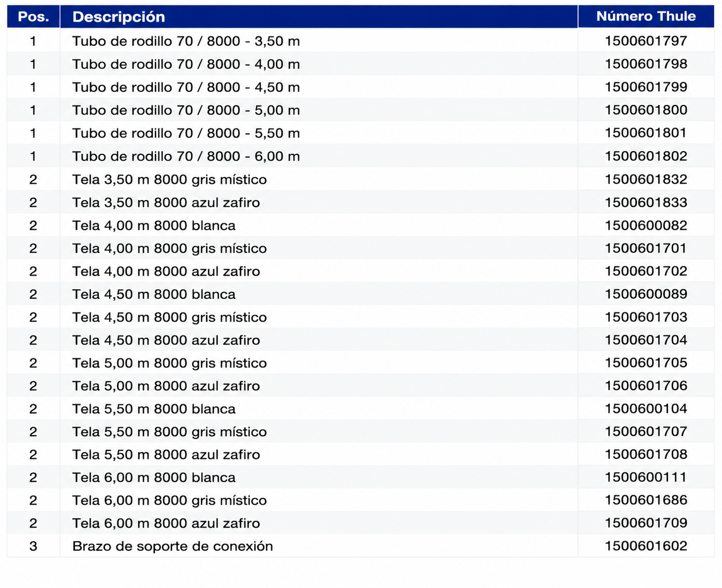Image resolution: width=722 pixels, height=588 pixels.
Task: Click part number 1500601708
Action: (x=646, y=454)
